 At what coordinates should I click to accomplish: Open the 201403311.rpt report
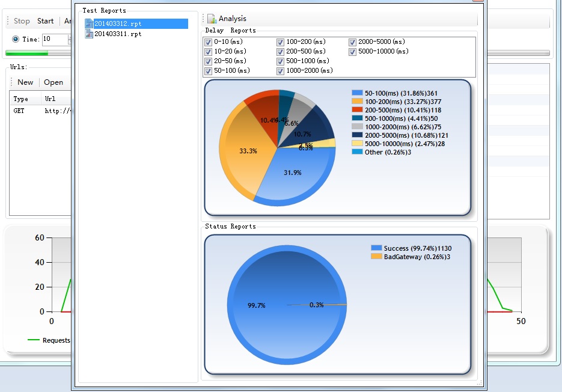(x=118, y=34)
